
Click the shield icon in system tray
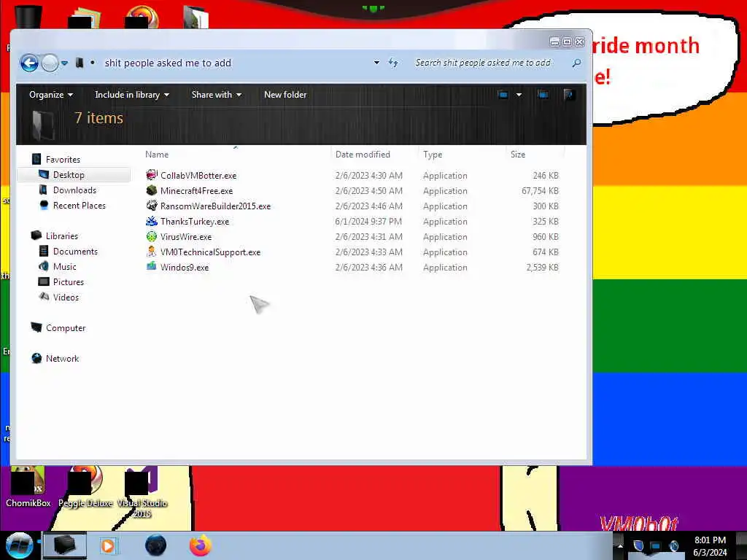(638, 545)
